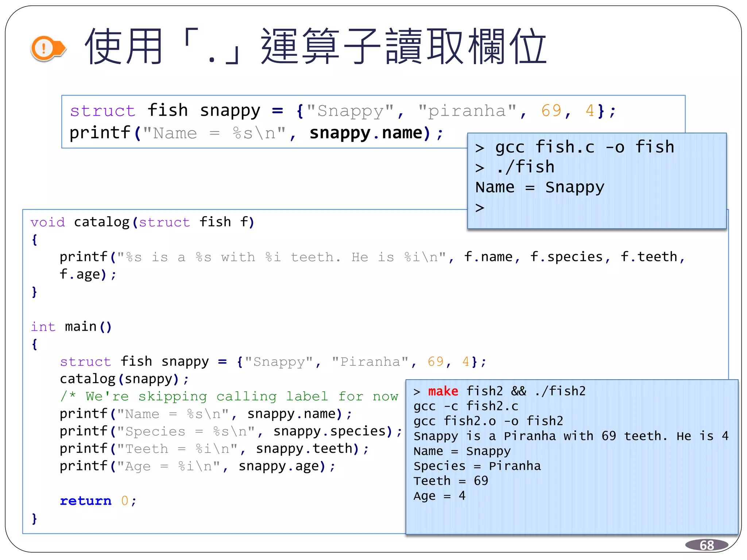Click 'void catalog(struct fish f)' declaration
The width and height of the screenshot is (747, 560).
tap(142, 222)
